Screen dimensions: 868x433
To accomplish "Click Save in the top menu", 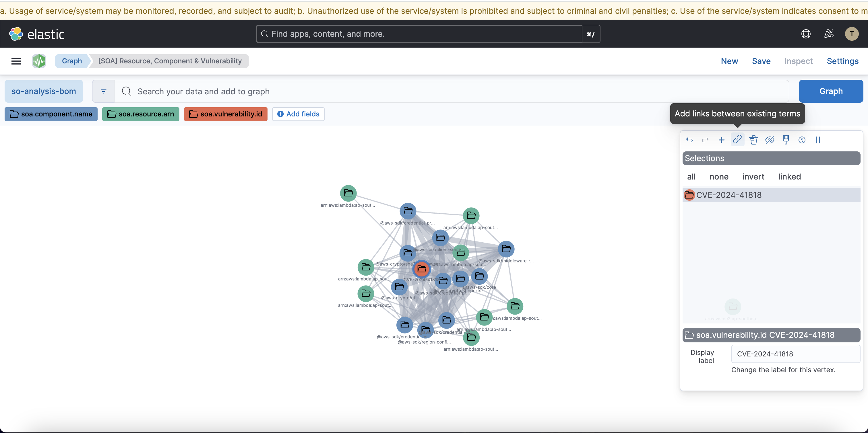I will 761,61.
